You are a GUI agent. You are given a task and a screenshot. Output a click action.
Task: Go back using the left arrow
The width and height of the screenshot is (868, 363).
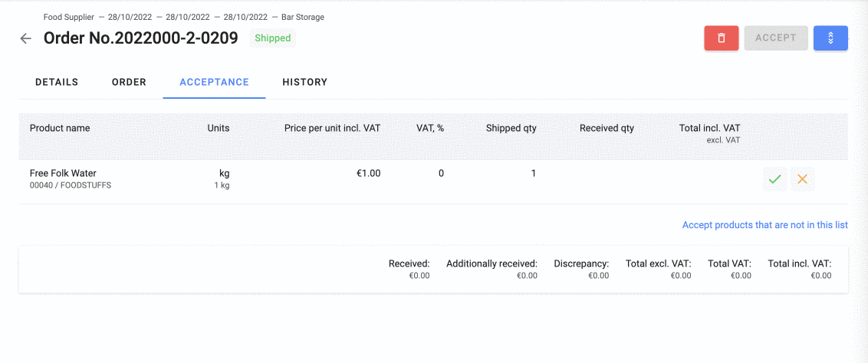pyautogui.click(x=26, y=38)
